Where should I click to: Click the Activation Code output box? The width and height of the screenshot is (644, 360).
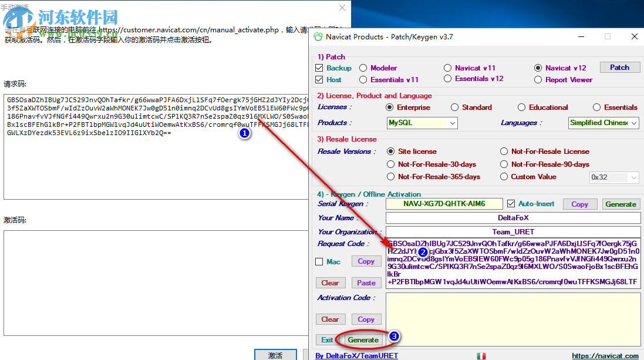click(513, 319)
